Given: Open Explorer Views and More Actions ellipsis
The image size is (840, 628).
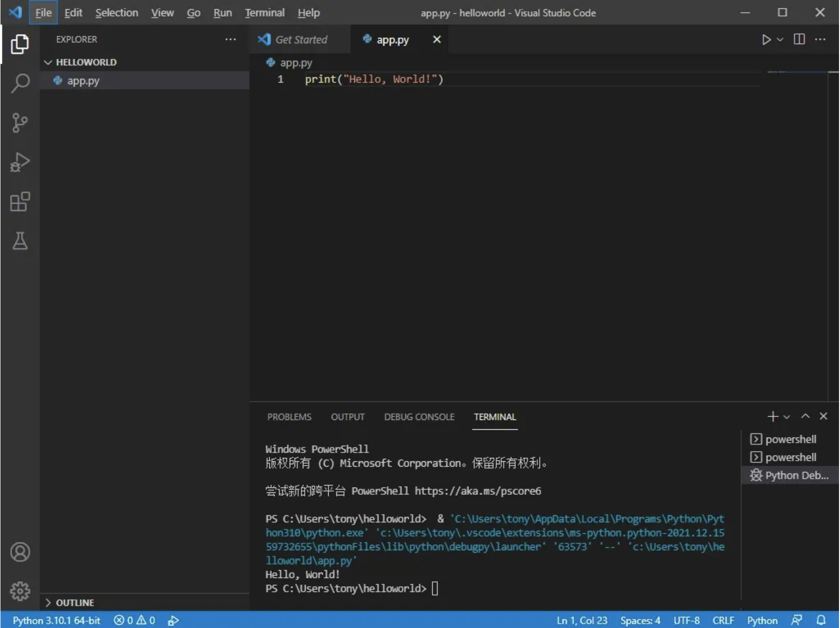Looking at the screenshot, I should tap(230, 39).
